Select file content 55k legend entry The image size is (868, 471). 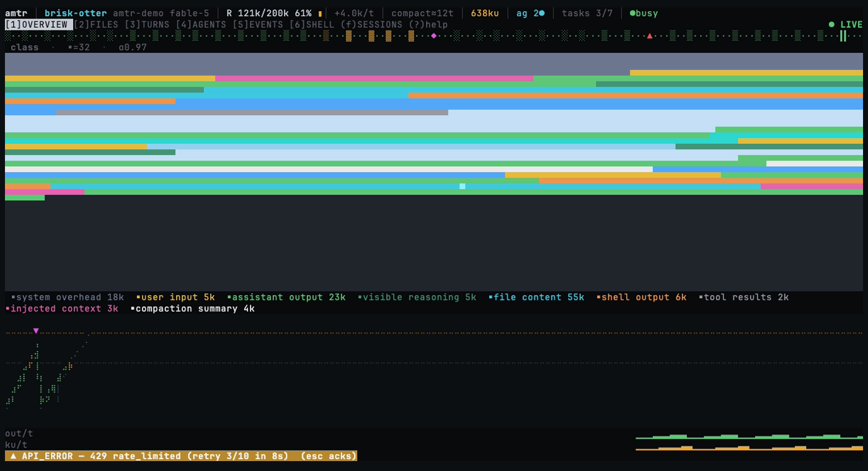(536, 297)
